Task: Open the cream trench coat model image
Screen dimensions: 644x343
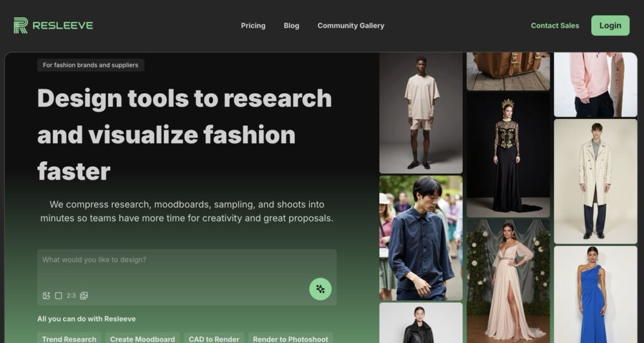Action: click(x=596, y=181)
